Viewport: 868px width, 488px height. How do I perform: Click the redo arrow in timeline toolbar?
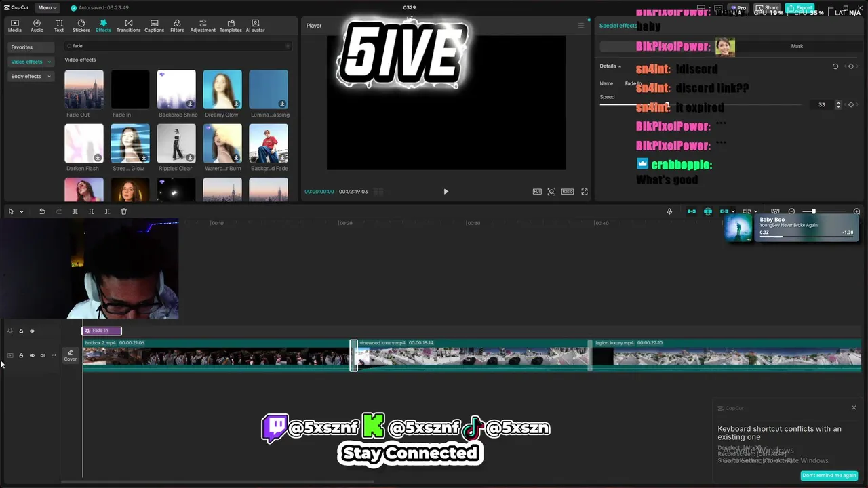(x=58, y=211)
